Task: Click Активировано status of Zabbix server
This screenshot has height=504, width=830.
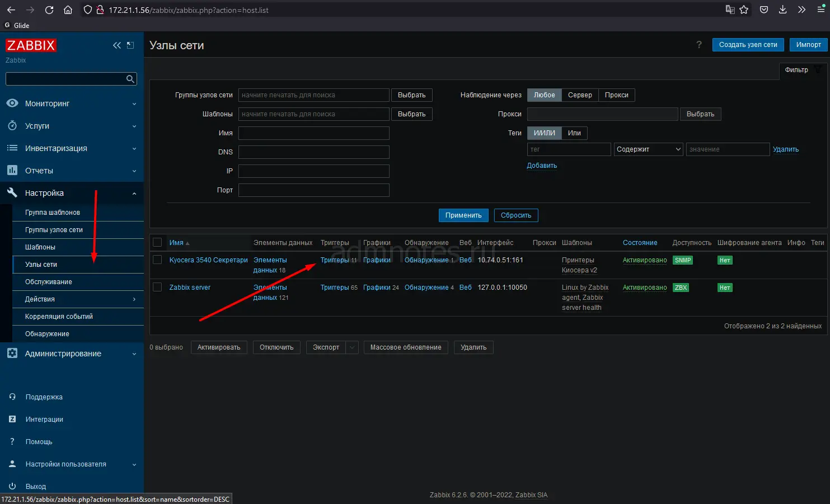Action: pos(645,288)
